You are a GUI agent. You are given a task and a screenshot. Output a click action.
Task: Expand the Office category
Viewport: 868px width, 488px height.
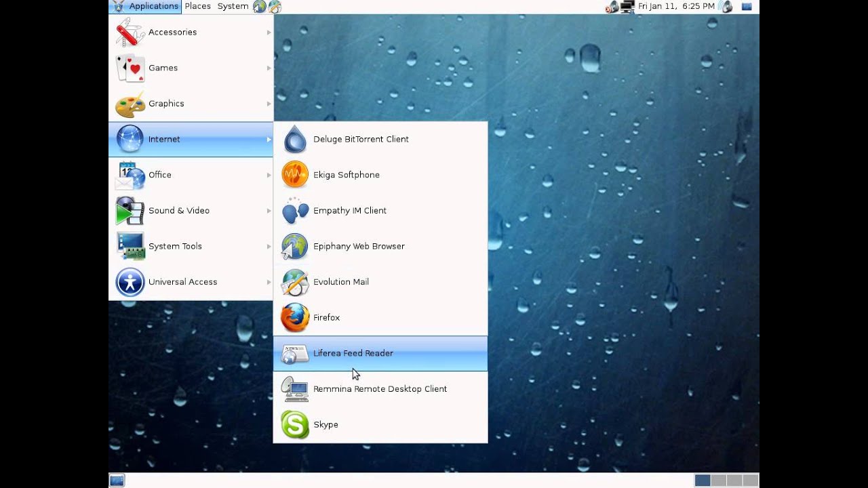pos(191,175)
